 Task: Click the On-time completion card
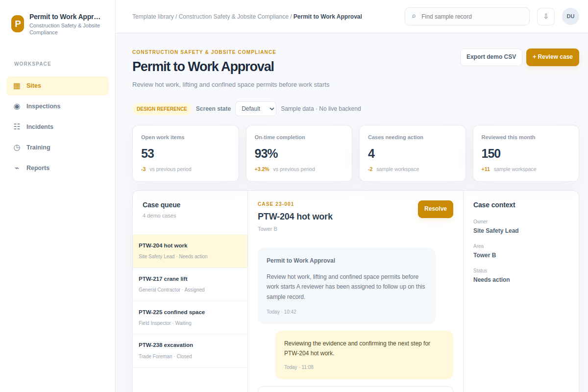(299, 153)
